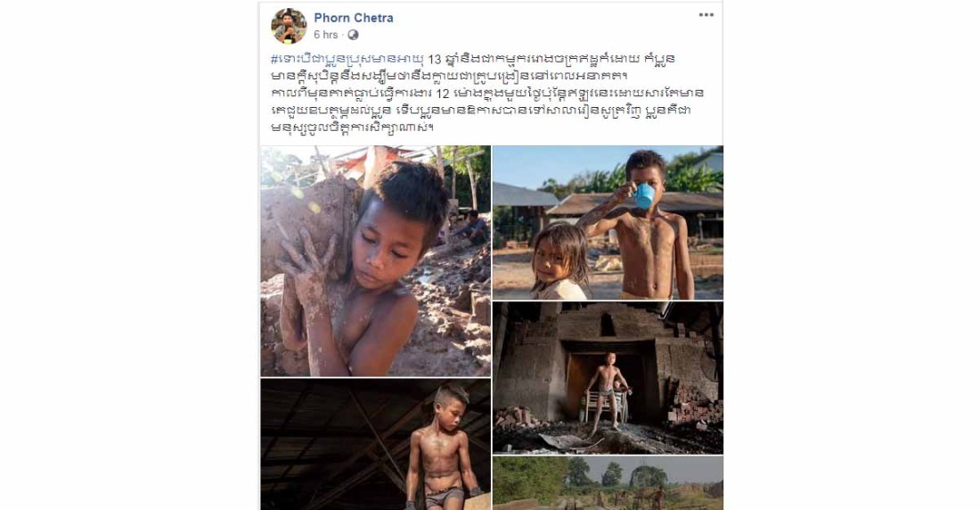Click the public globe privacy icon

click(353, 35)
